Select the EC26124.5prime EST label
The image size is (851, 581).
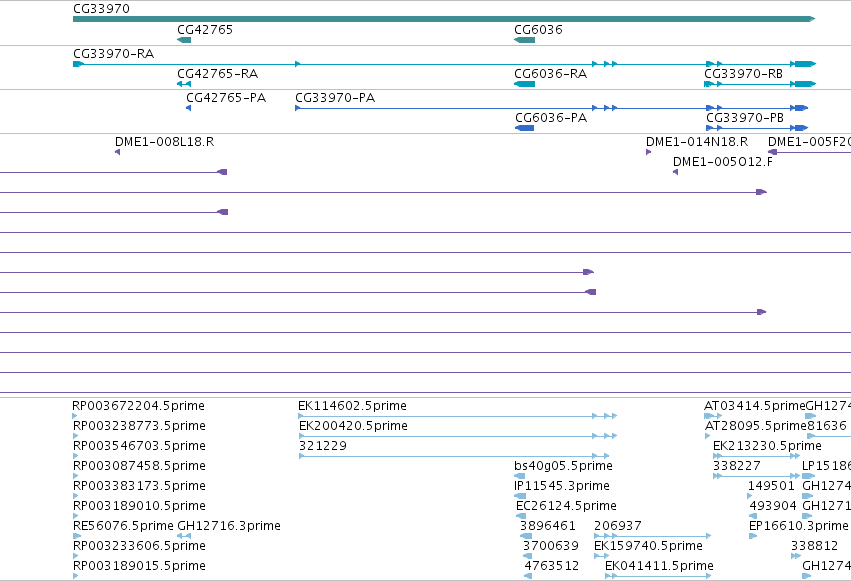pos(567,506)
